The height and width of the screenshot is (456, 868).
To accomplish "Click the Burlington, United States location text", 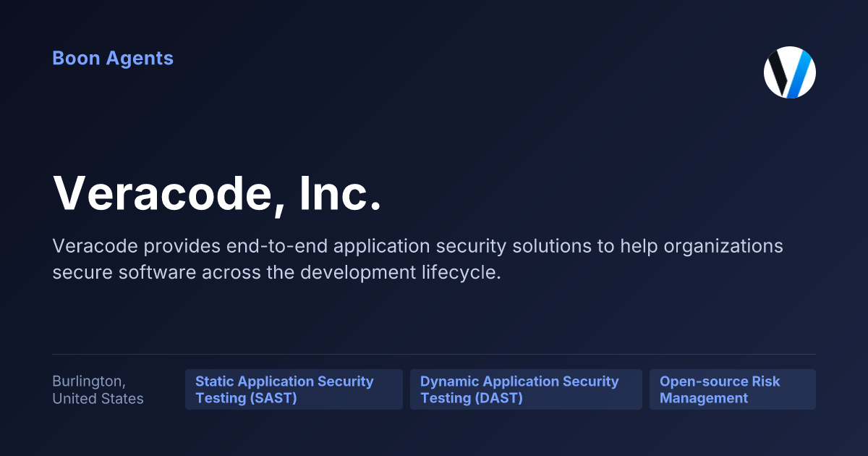I will coord(98,389).
